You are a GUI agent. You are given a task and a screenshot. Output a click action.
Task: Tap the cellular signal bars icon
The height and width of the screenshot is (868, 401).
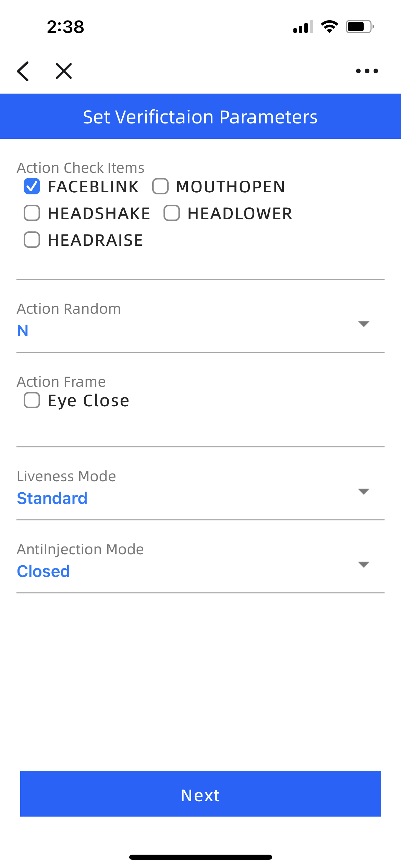303,27
